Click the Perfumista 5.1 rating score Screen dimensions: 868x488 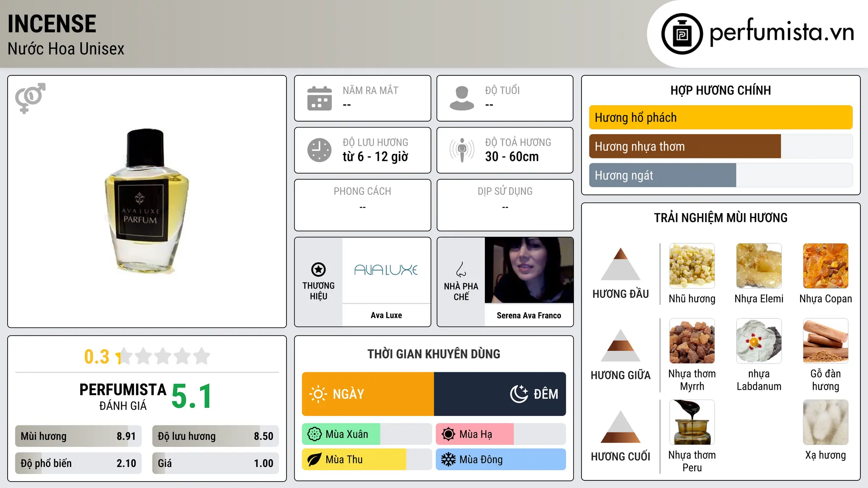(192, 396)
